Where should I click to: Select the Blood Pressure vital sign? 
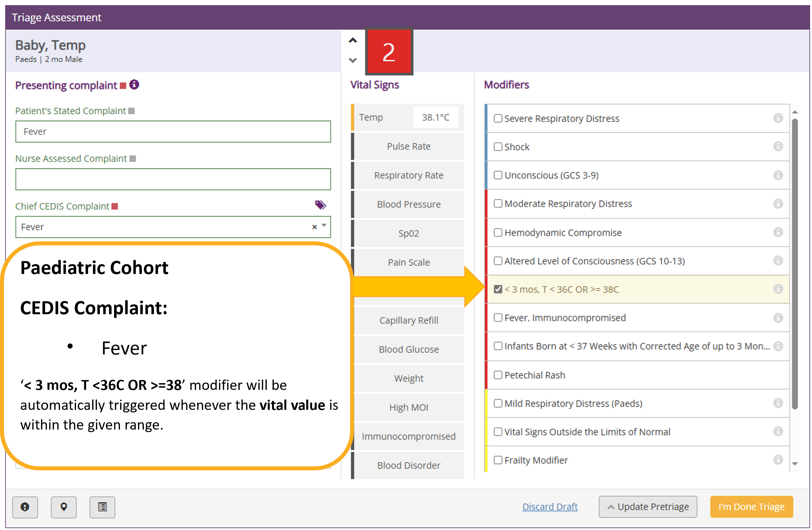click(x=409, y=204)
